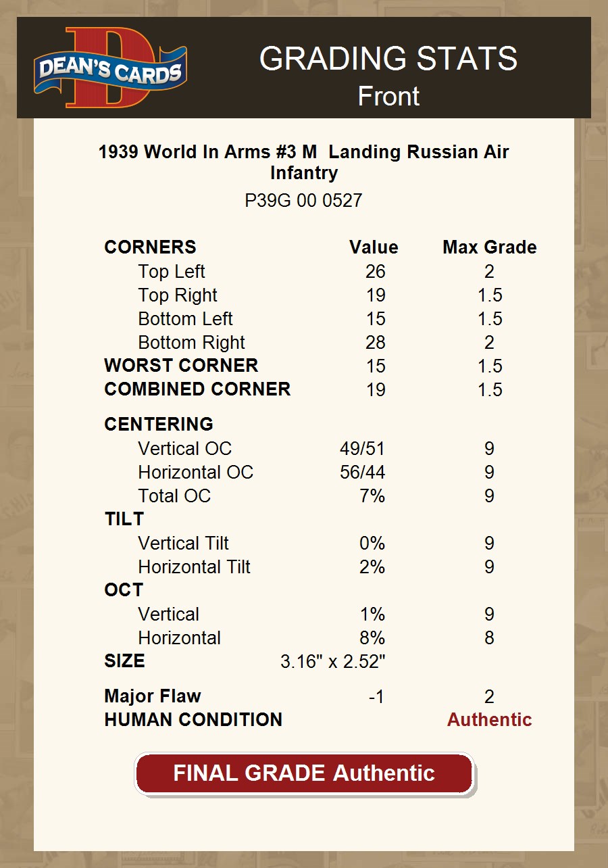This screenshot has width=608, height=868.
Task: Click the SIZE dimensions value
Action: (332, 662)
